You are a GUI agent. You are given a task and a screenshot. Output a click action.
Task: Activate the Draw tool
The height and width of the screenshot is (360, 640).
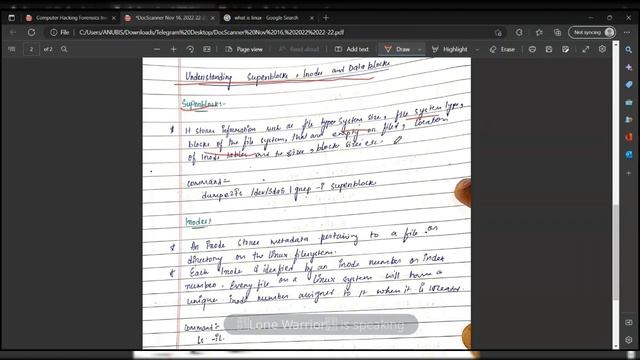(x=397, y=49)
